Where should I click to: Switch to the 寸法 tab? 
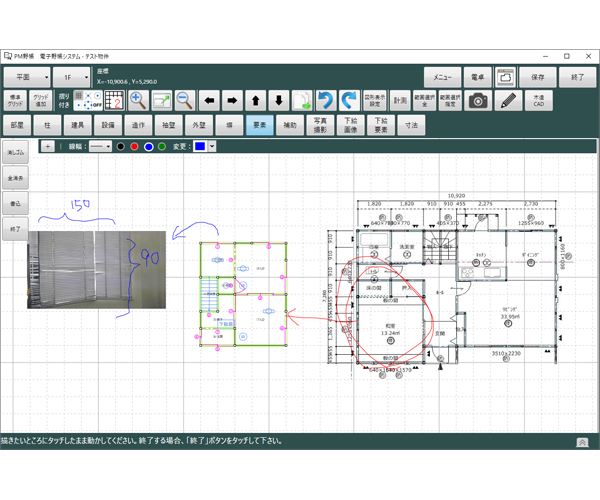[x=410, y=125]
